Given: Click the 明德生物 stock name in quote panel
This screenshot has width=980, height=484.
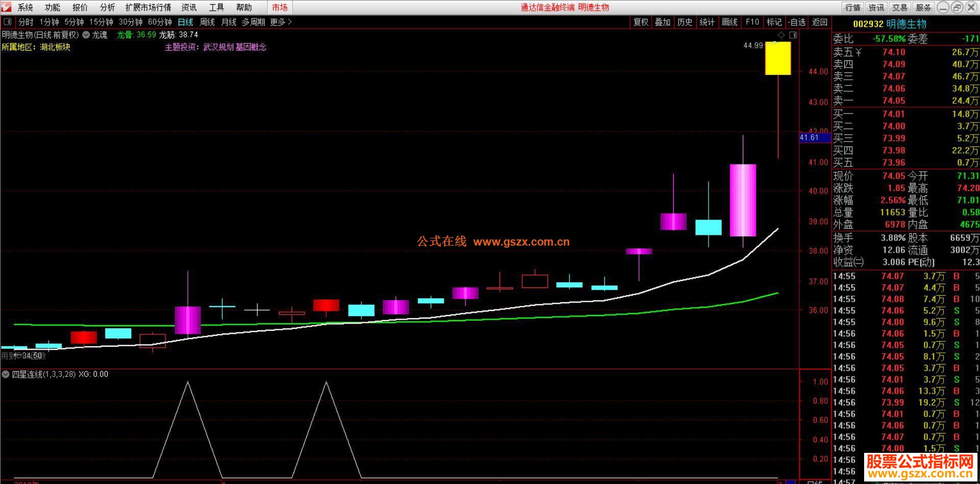Looking at the screenshot, I should point(906,24).
